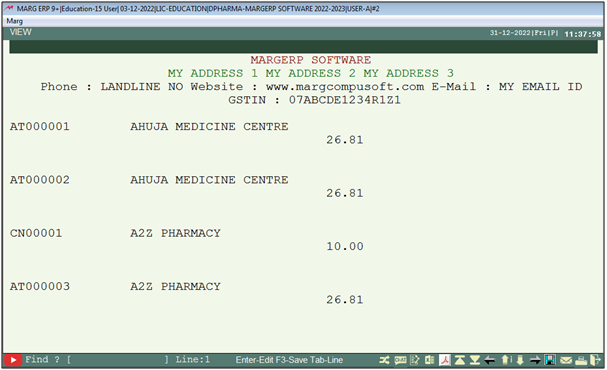Click the Marg logo in title bar
This screenshot has width=607, height=370.
click(9, 8)
